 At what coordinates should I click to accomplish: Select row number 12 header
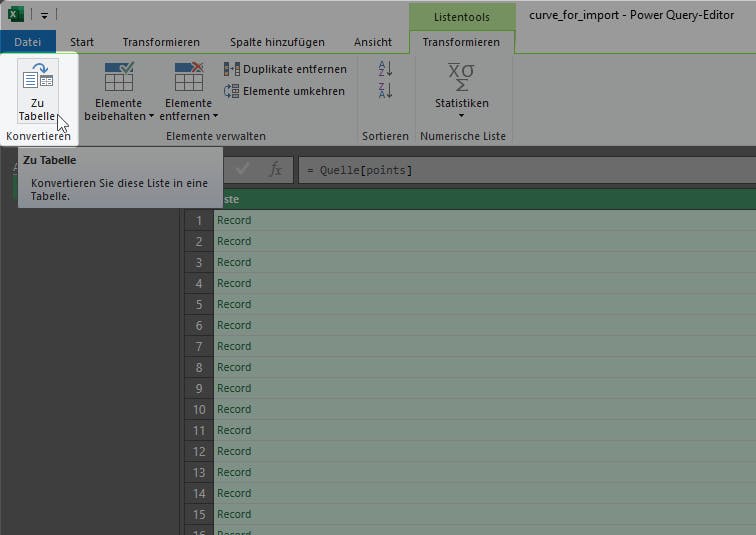pos(199,451)
